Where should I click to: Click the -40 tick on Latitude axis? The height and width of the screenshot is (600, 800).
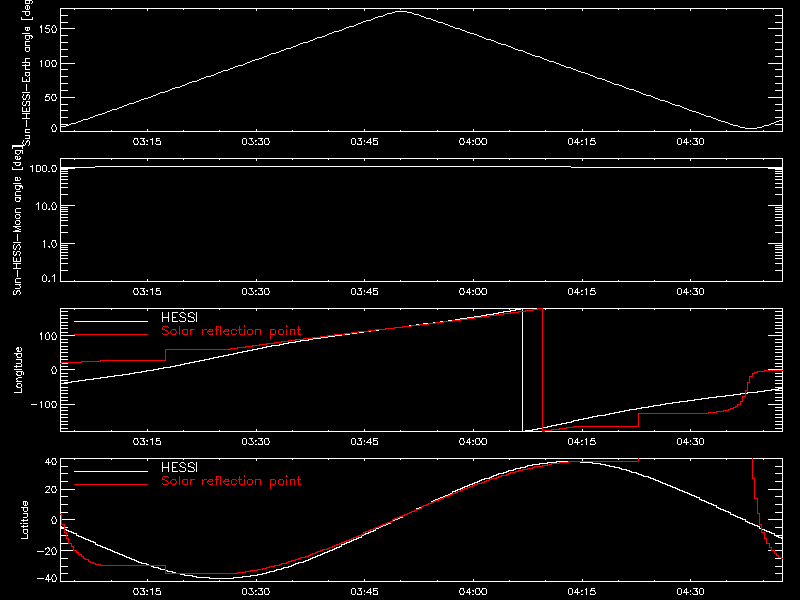(x=47, y=578)
